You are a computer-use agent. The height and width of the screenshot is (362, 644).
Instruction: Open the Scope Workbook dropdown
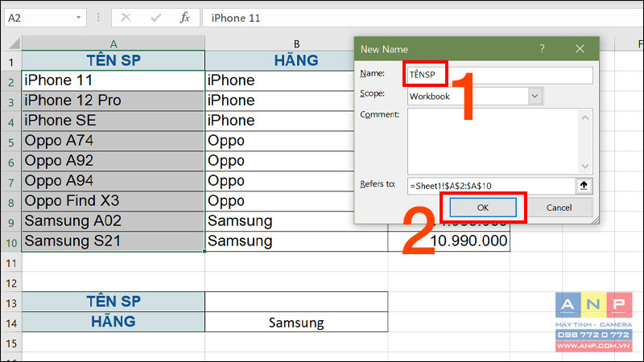(535, 96)
